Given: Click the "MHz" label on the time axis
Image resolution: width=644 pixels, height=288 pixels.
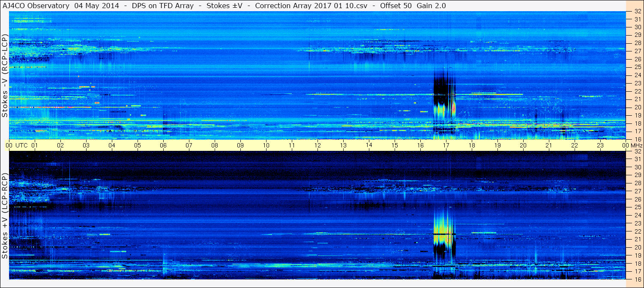Looking at the screenshot, I should [636, 145].
